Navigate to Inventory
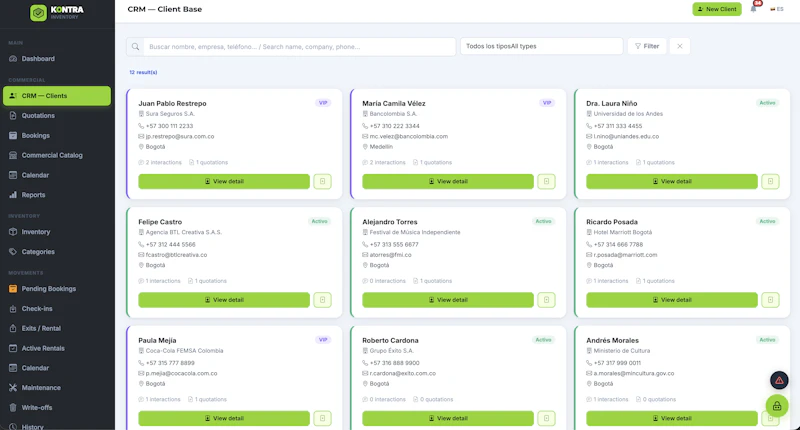This screenshot has height=430, width=800. coord(57,232)
